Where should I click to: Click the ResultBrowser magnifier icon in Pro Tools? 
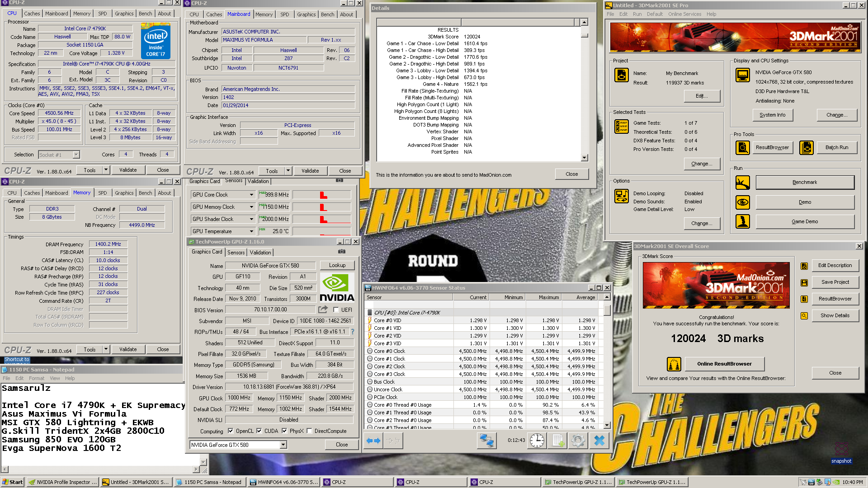[x=742, y=147]
